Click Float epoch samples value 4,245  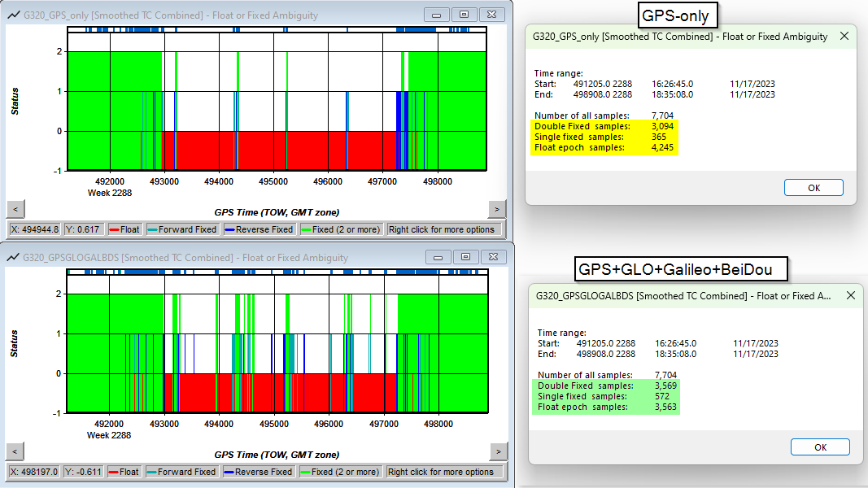[663, 147]
